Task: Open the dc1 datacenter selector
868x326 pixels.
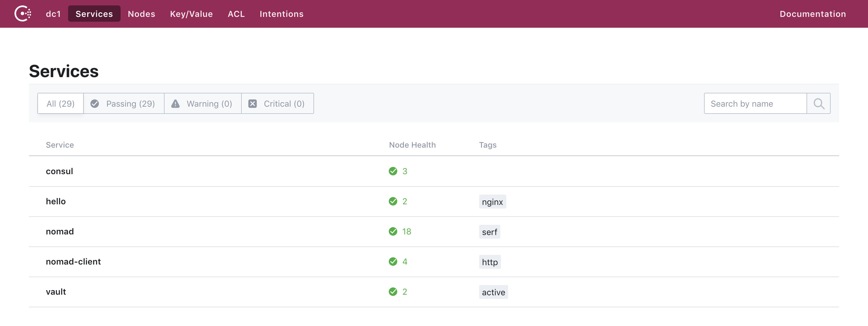Action: pos(53,14)
